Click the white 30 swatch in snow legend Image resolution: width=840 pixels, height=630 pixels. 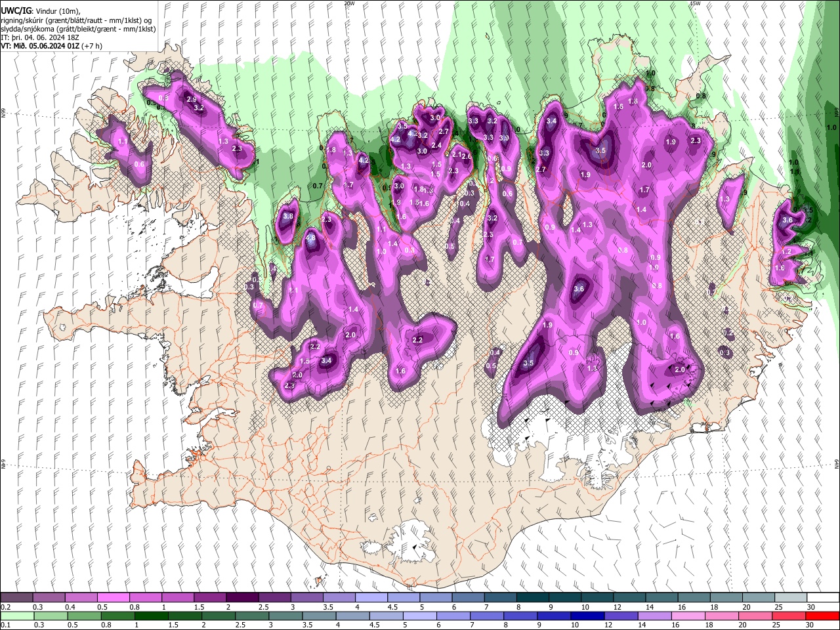(x=822, y=598)
